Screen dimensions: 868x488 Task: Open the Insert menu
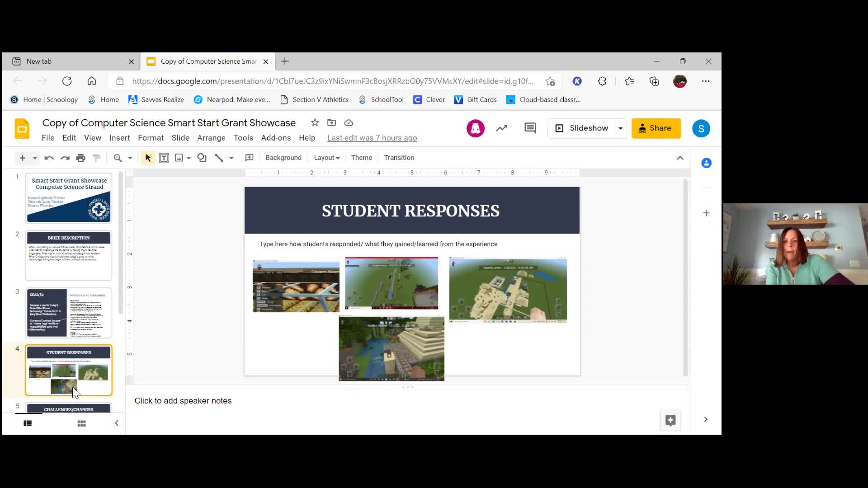119,138
